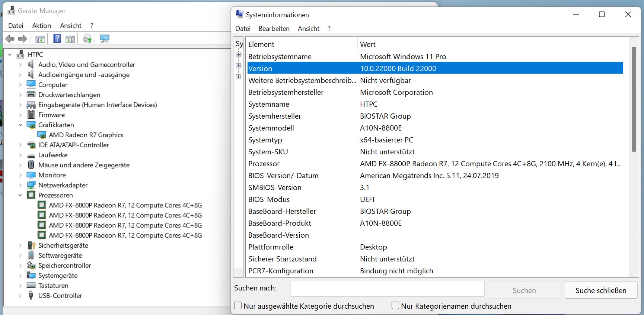The height and width of the screenshot is (315, 644).
Task: Click the properties pane icon next to Help icon
Action: pyautogui.click(x=70, y=39)
